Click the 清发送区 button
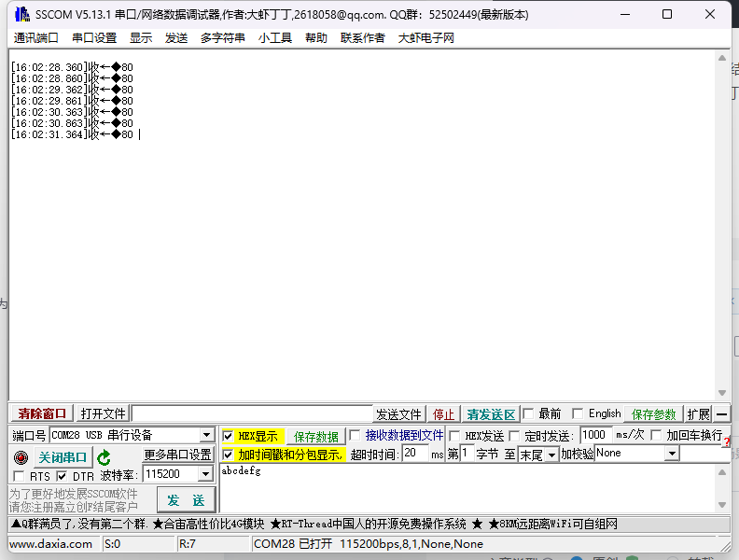739x560 pixels. click(491, 414)
